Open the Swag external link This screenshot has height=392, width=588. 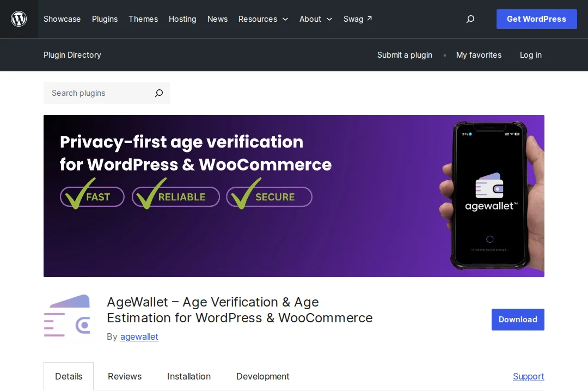358,19
